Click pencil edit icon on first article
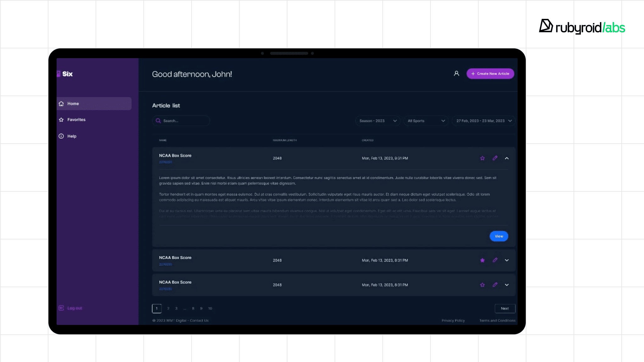644x362 pixels. click(x=495, y=158)
